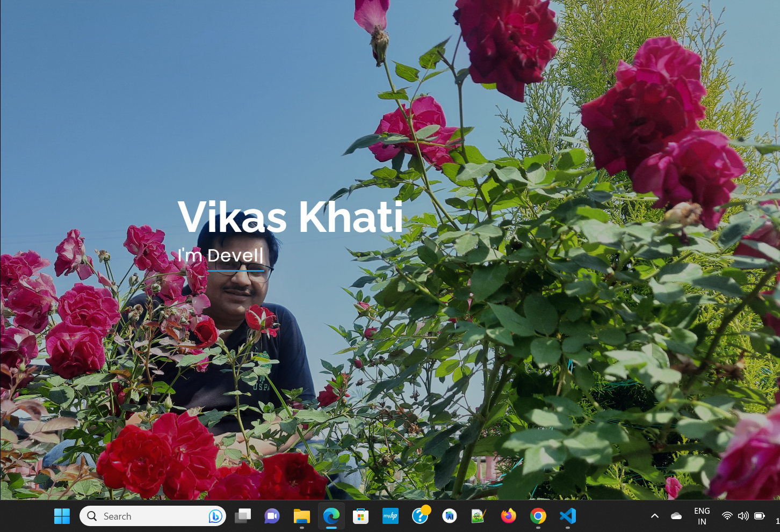Open Bing Chat icon in search box

click(215, 516)
